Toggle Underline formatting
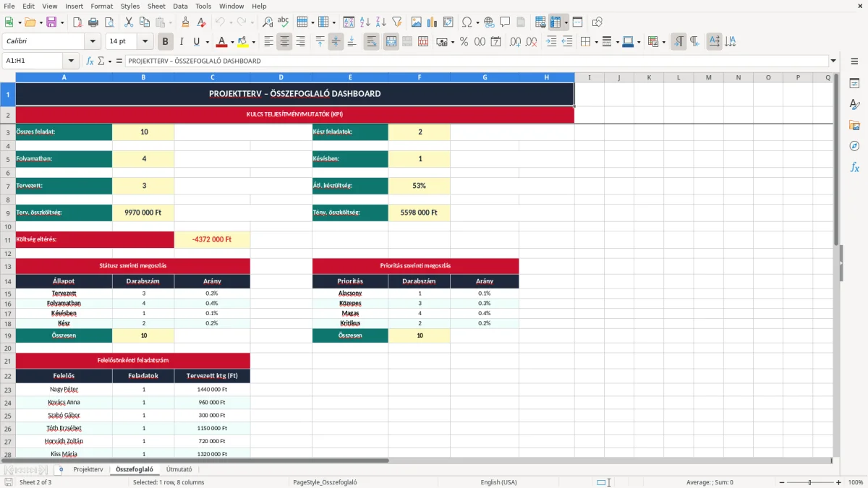This screenshot has width=868, height=488. pyautogui.click(x=196, y=42)
